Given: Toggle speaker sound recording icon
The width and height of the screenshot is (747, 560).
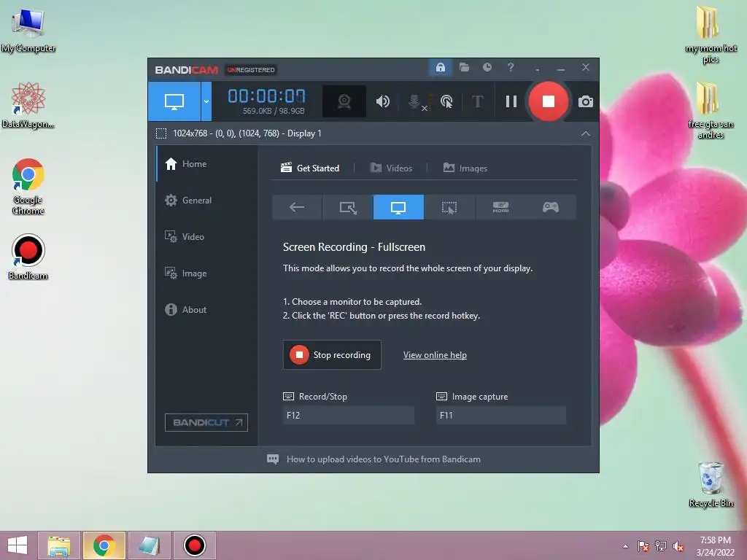Looking at the screenshot, I should [382, 101].
